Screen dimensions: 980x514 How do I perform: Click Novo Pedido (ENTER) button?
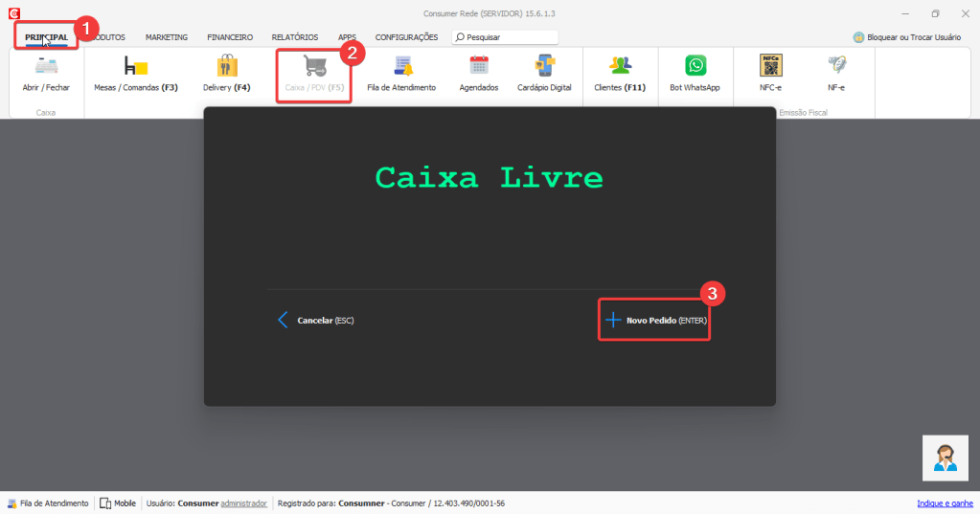[x=656, y=321]
